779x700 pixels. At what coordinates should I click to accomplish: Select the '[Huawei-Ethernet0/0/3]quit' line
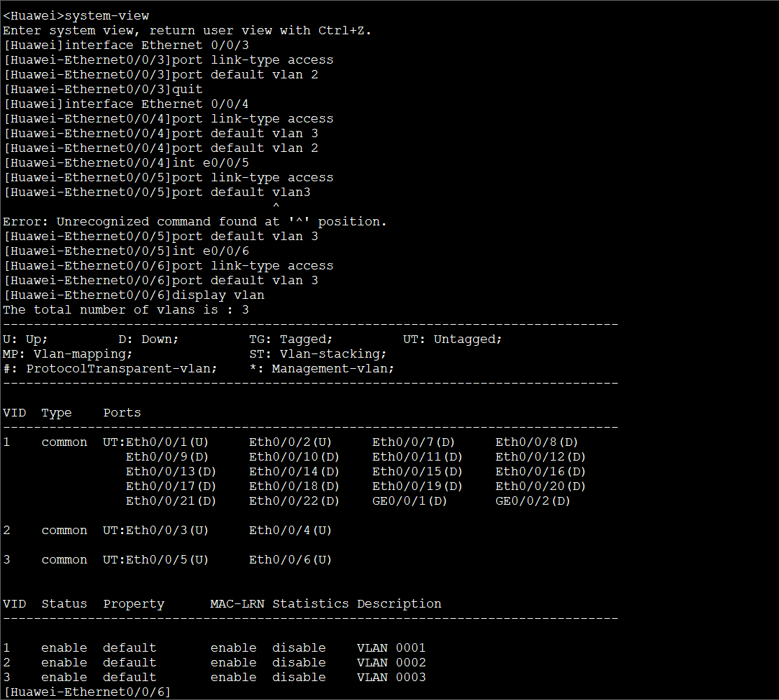tap(103, 90)
